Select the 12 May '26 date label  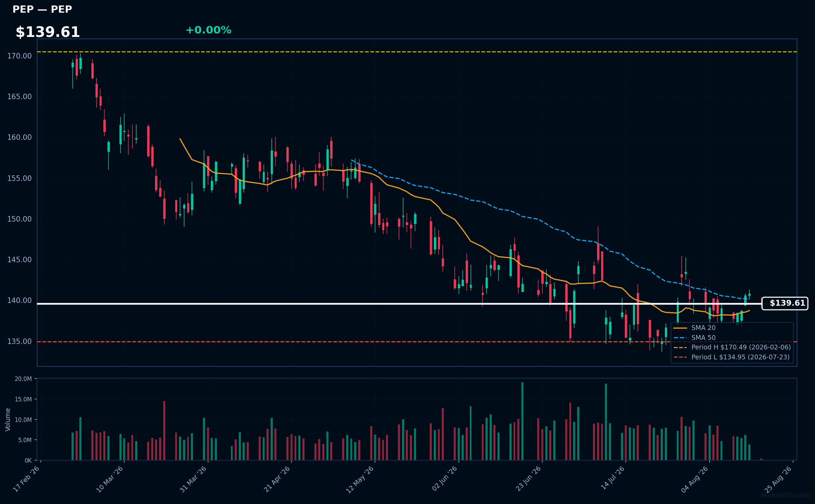[360, 479]
